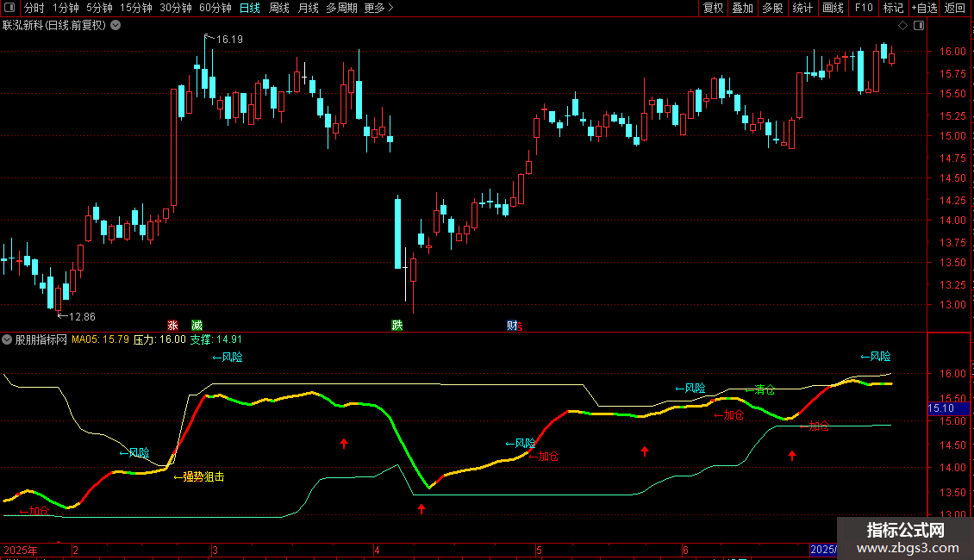Select the 5分钟 period
Viewport: 974px width, 560px height.
99,8
